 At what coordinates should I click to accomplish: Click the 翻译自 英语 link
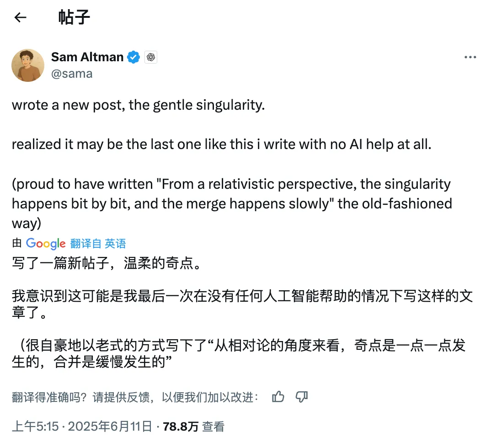click(x=98, y=244)
